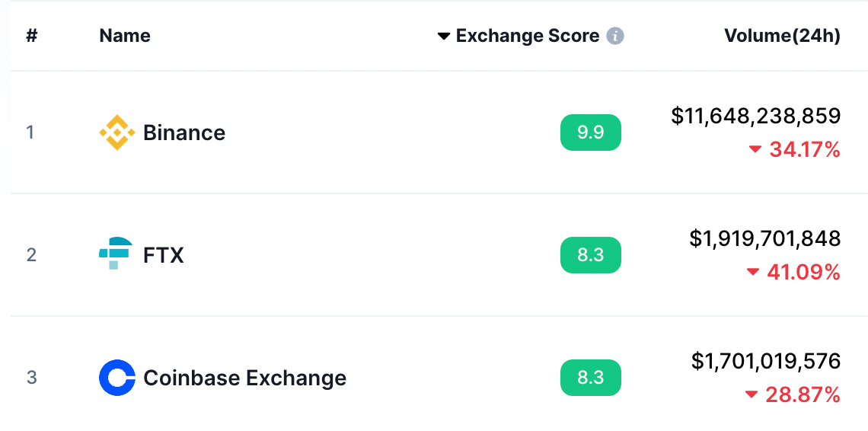
Task: Click the Binance logo icon
Action: [x=116, y=132]
